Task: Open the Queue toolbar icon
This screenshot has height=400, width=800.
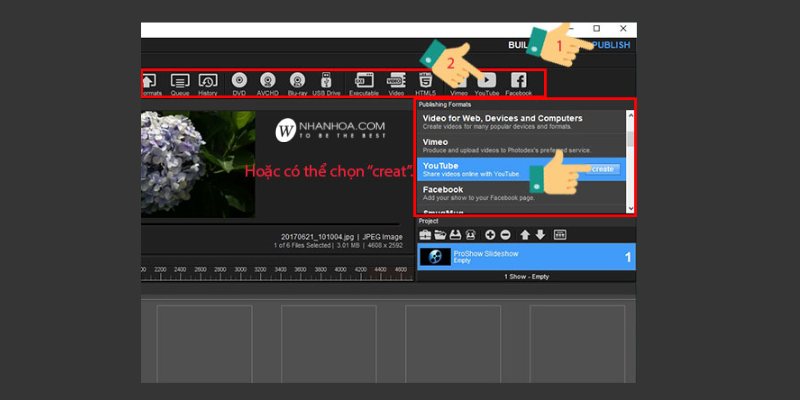Action: pyautogui.click(x=180, y=81)
